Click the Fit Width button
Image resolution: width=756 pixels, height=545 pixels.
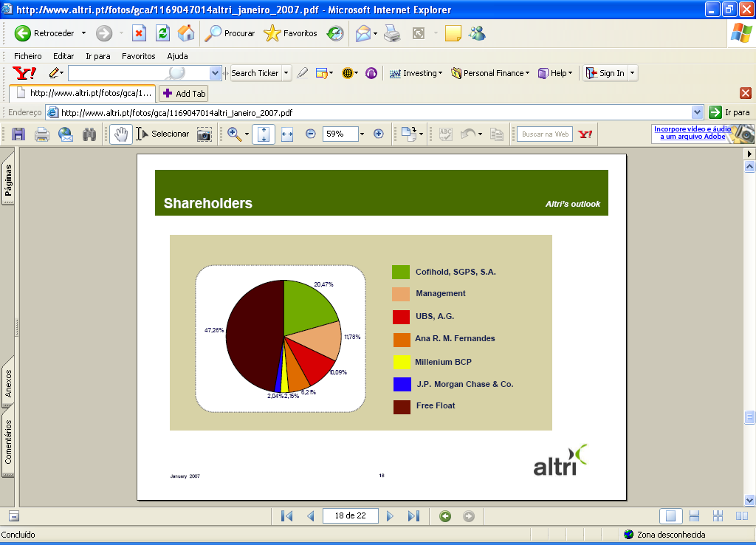click(x=287, y=134)
